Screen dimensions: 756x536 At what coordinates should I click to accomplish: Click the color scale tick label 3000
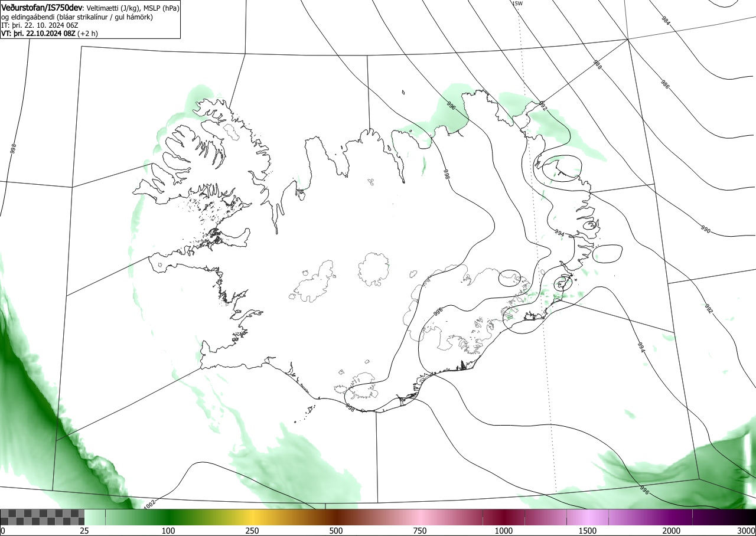747,531
